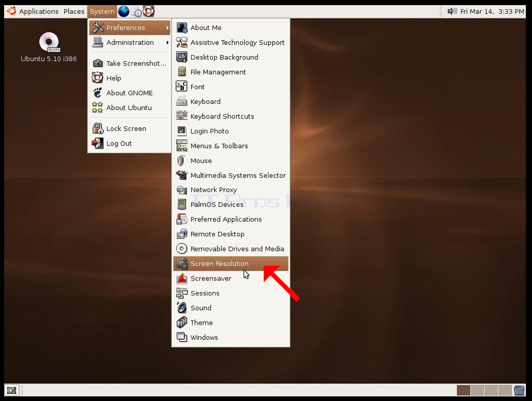Switch to the third workspace
The height and width of the screenshot is (401, 532).
pyautogui.click(x=491, y=390)
